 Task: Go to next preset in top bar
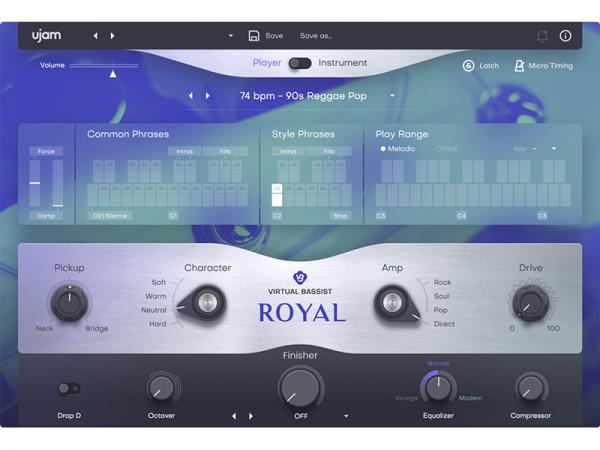(112, 36)
